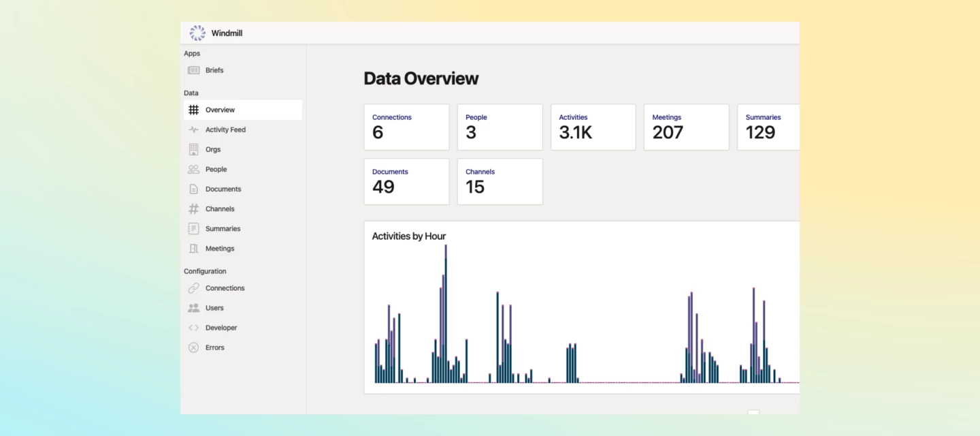This screenshot has width=980, height=436.
Task: Open the Documents card showing 49
Action: pyautogui.click(x=406, y=181)
